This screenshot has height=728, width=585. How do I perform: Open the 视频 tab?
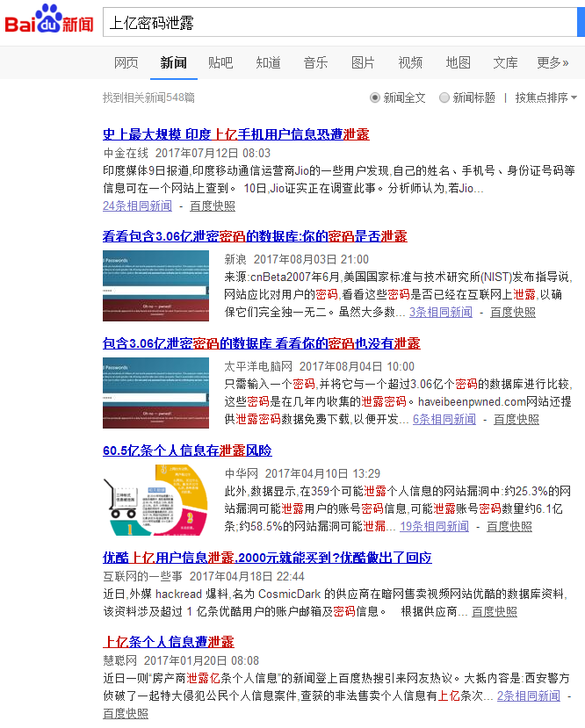pyautogui.click(x=410, y=62)
